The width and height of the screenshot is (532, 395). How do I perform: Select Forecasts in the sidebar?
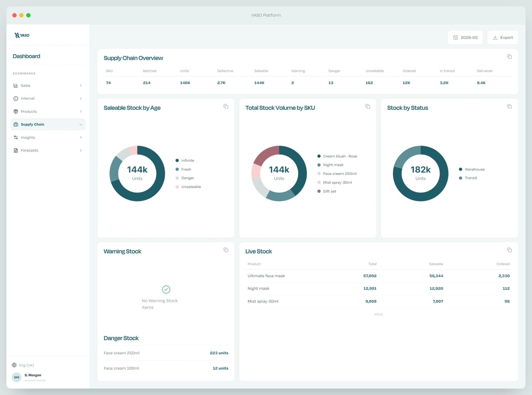[x=48, y=151]
